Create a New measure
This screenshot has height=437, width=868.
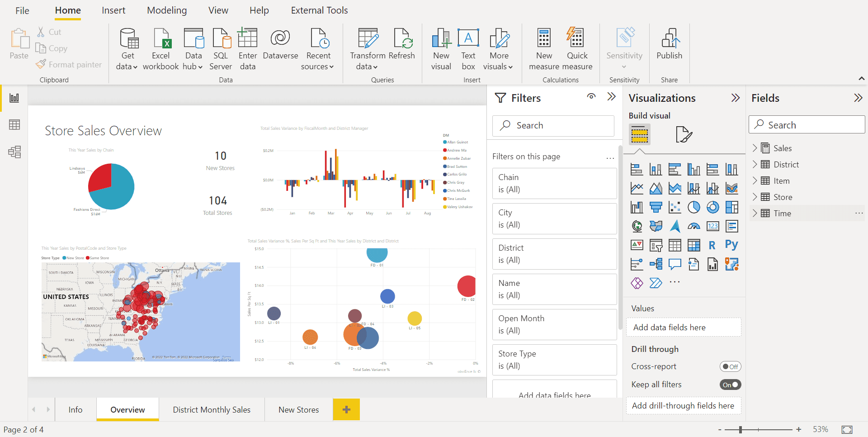[x=544, y=49]
